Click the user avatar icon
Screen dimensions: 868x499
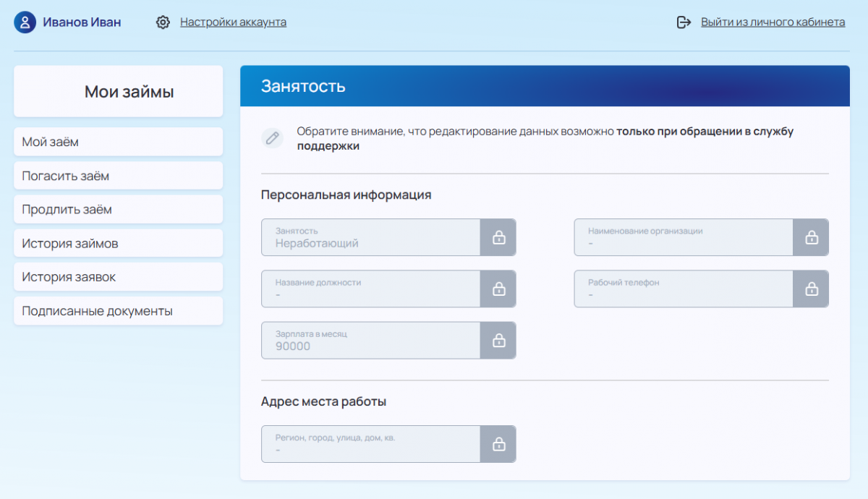point(25,22)
